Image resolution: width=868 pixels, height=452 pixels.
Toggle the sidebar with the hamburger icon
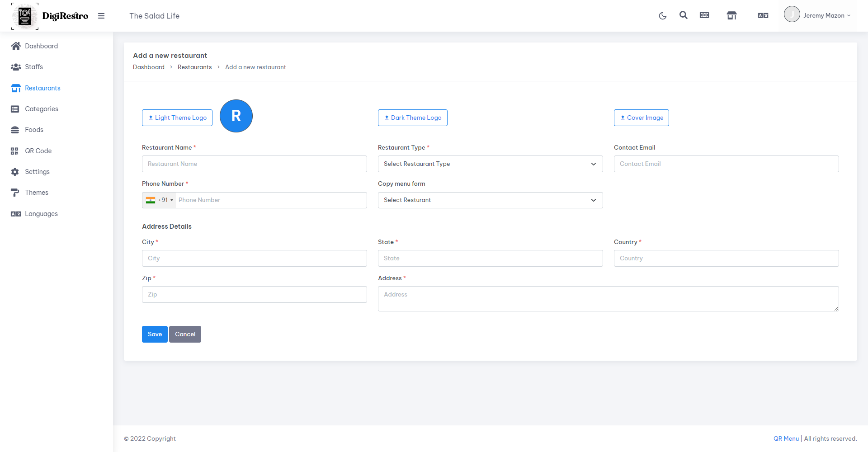pos(101,16)
